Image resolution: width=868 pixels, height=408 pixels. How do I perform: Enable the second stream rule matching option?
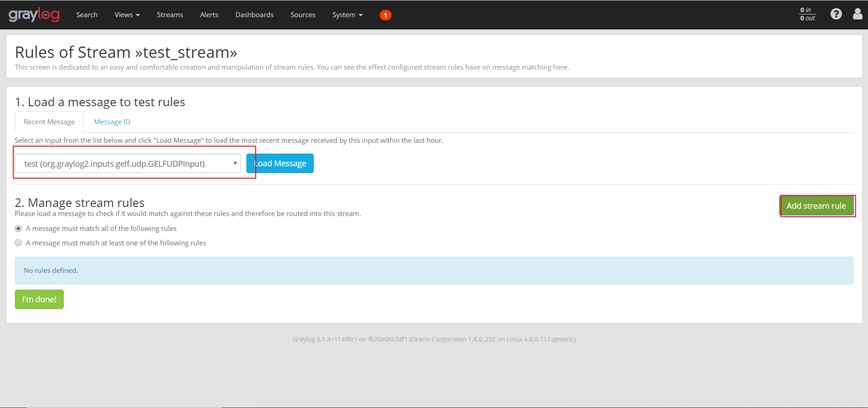18,243
